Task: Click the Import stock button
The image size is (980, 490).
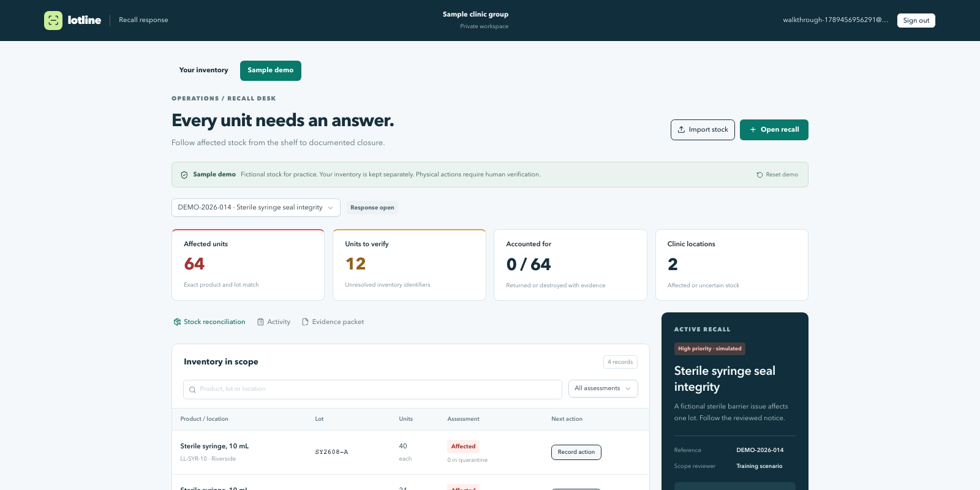Action: pyautogui.click(x=703, y=130)
